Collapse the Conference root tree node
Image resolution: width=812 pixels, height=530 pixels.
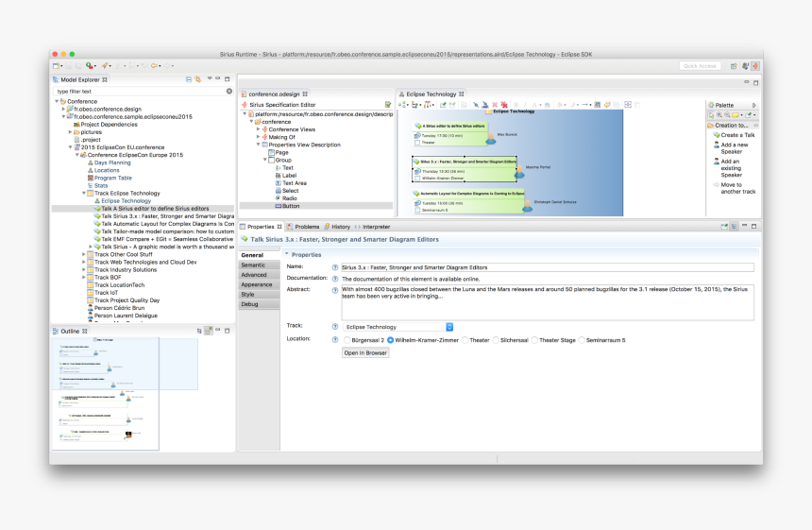[x=57, y=101]
